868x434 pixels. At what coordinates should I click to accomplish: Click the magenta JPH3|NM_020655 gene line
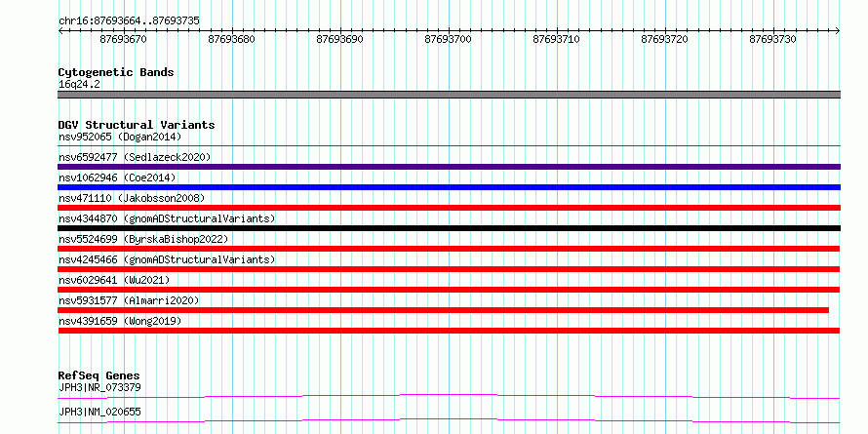[449, 420]
